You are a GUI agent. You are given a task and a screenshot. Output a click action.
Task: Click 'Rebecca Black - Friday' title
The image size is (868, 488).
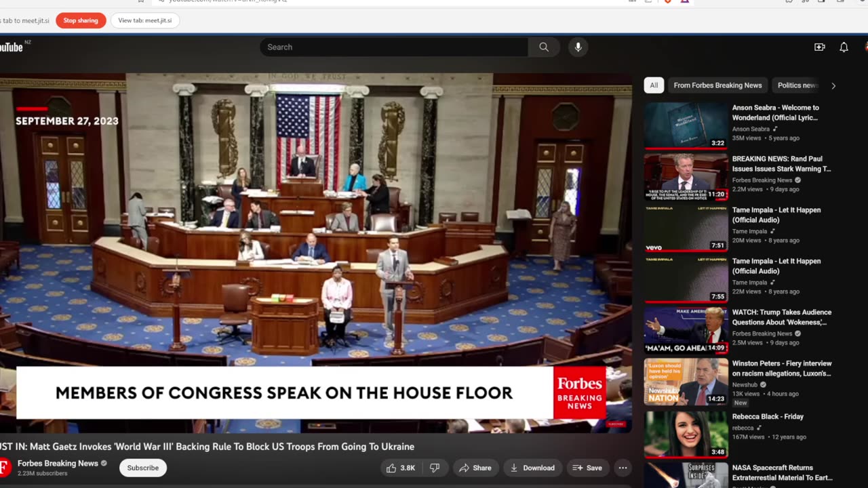tap(768, 417)
